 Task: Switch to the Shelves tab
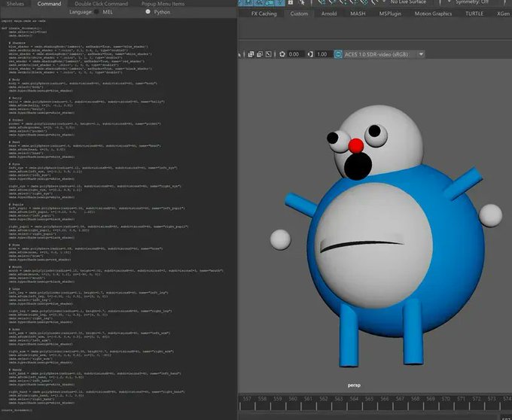(15, 4)
